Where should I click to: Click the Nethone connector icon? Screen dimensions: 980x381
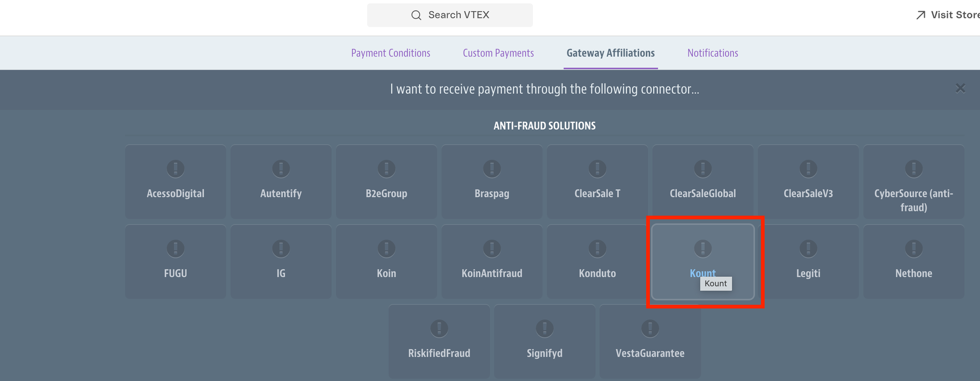click(914, 248)
